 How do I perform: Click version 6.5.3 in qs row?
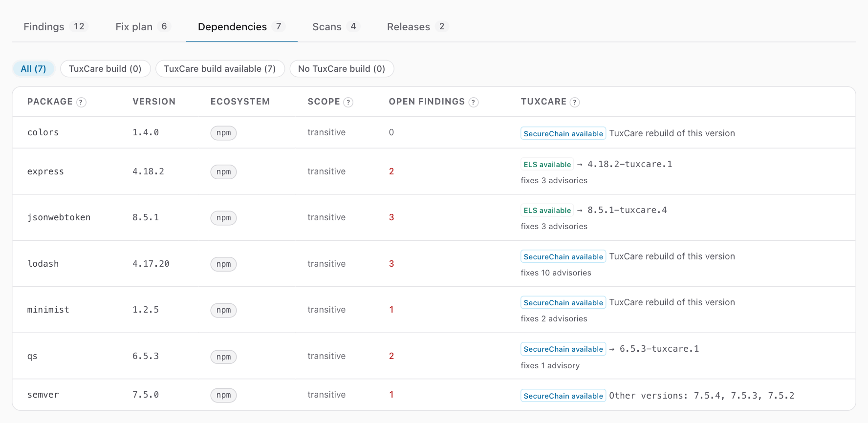coord(146,356)
